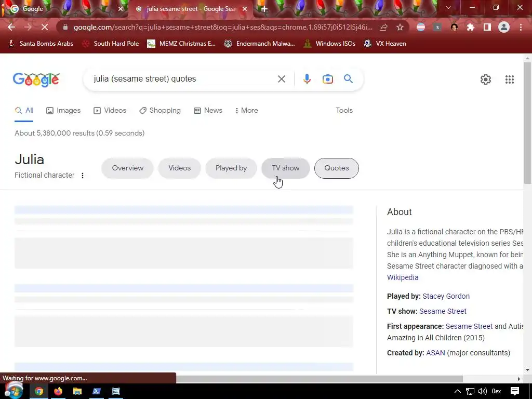Open search Tools options

344,110
